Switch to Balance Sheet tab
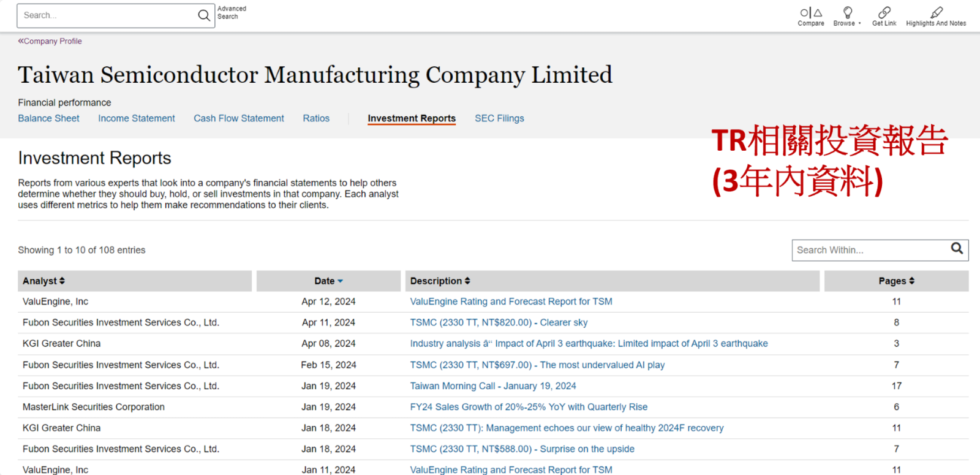The height and width of the screenshot is (475, 980). pyautogui.click(x=48, y=118)
